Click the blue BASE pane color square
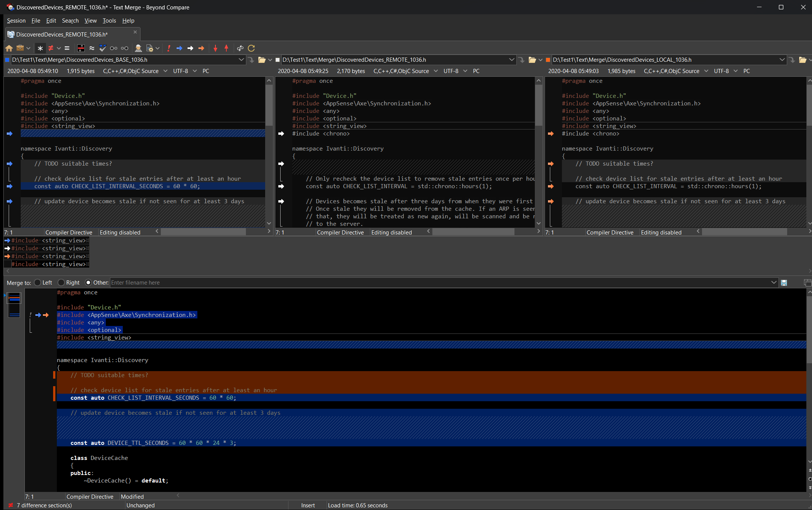The image size is (812, 510). pyautogui.click(x=7, y=60)
